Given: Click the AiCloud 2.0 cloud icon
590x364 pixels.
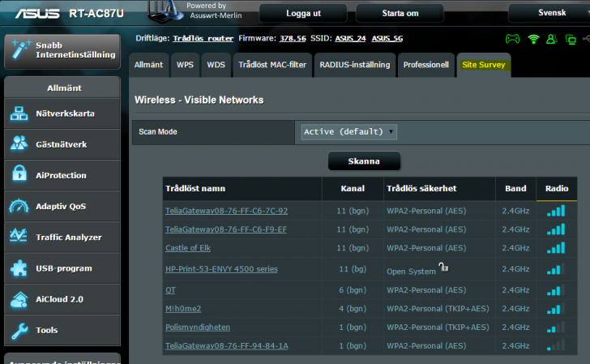Looking at the screenshot, I should click(19, 299).
